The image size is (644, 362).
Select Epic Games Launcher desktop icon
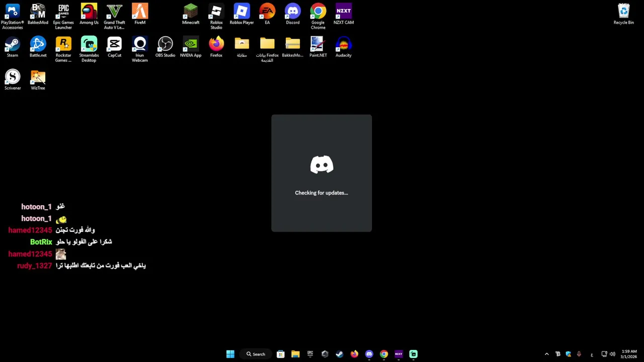click(x=63, y=16)
